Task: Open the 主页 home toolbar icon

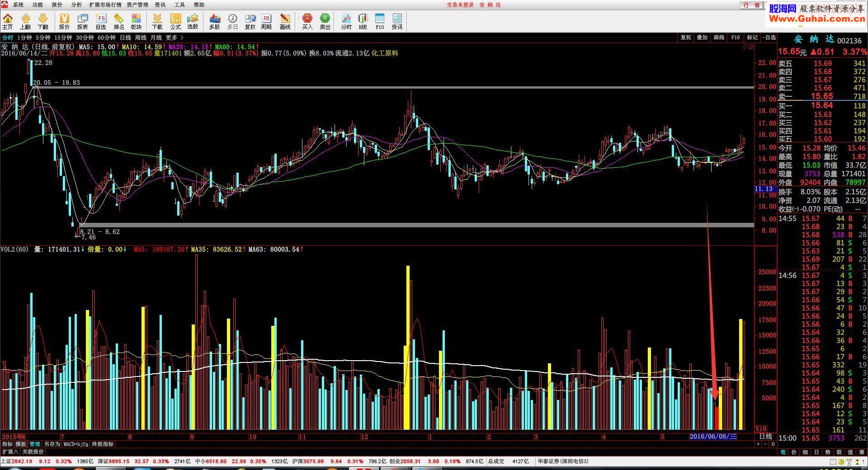Action: tap(8, 21)
